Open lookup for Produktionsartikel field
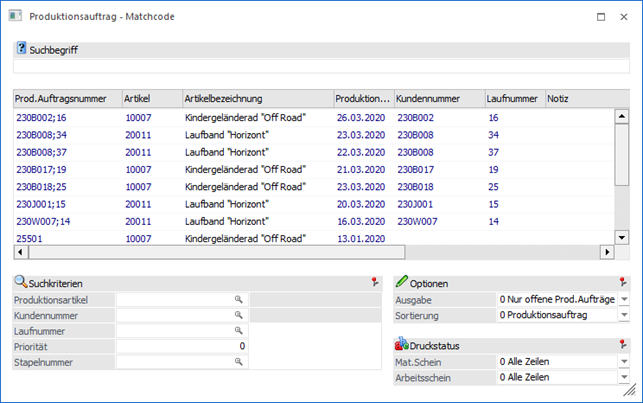643x403 pixels. pos(239,300)
